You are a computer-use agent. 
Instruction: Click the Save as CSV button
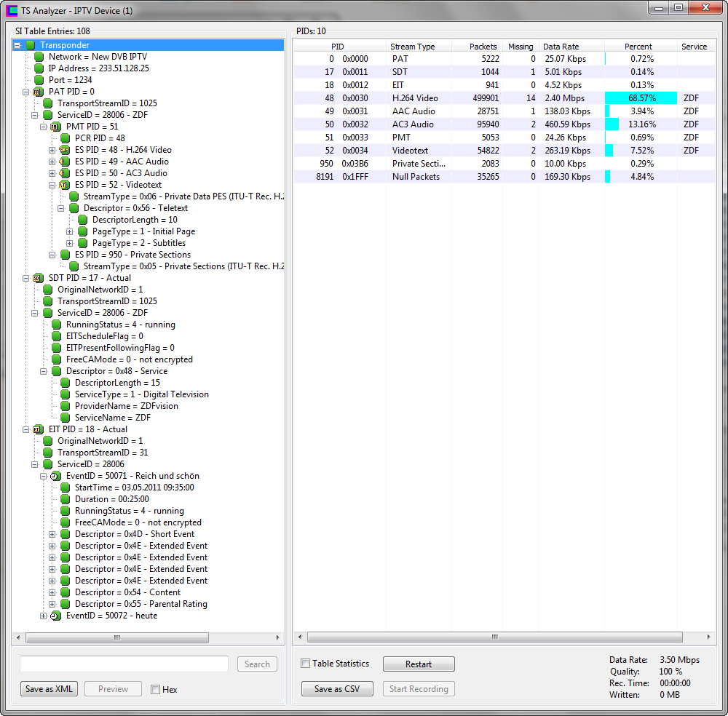click(337, 689)
